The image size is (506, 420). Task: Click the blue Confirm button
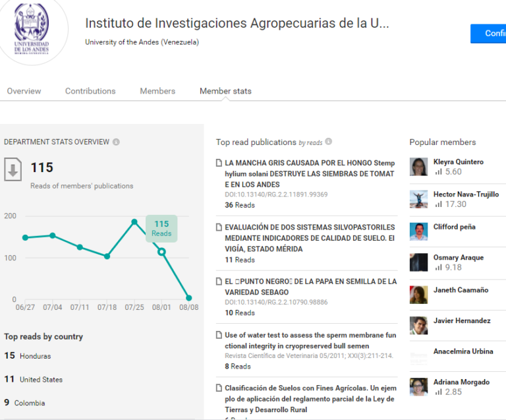pos(488,34)
